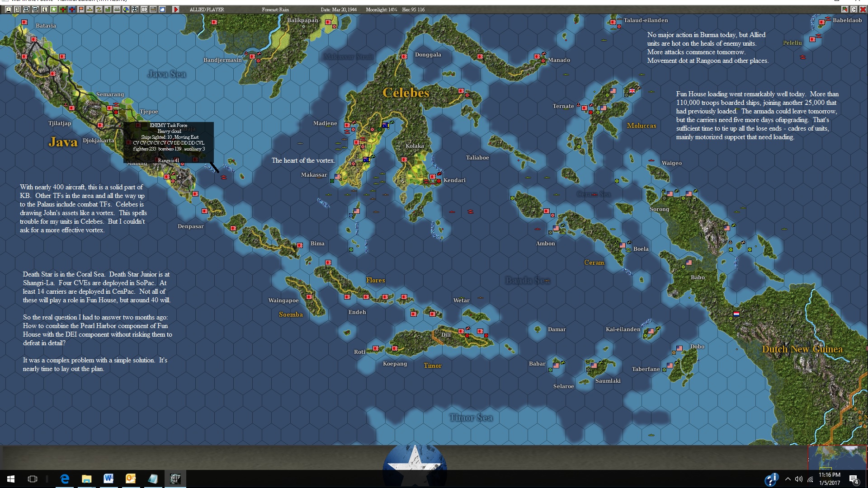Open the information 'i' screen icon
Image resolution: width=868 pixels, height=488 pixels.
click(45, 9)
